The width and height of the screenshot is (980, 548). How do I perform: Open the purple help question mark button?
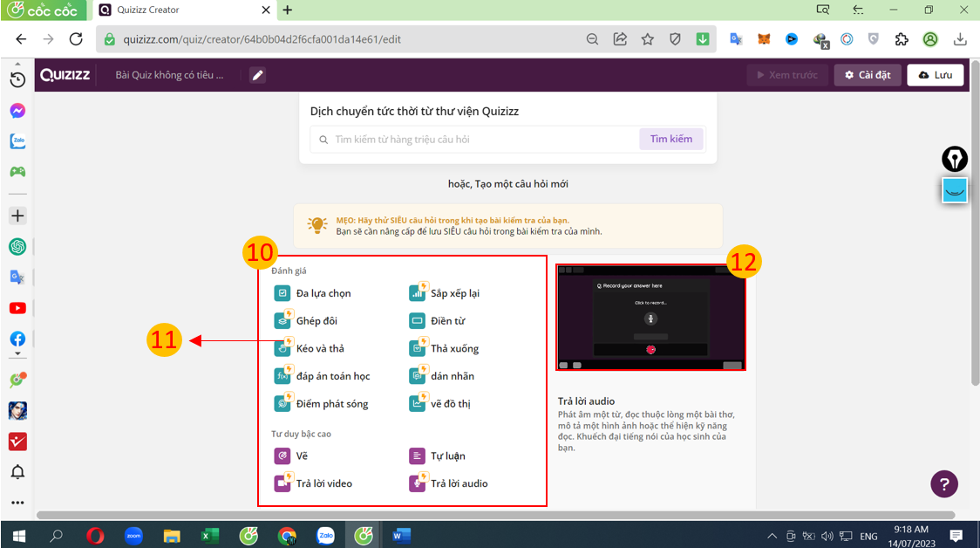click(943, 483)
